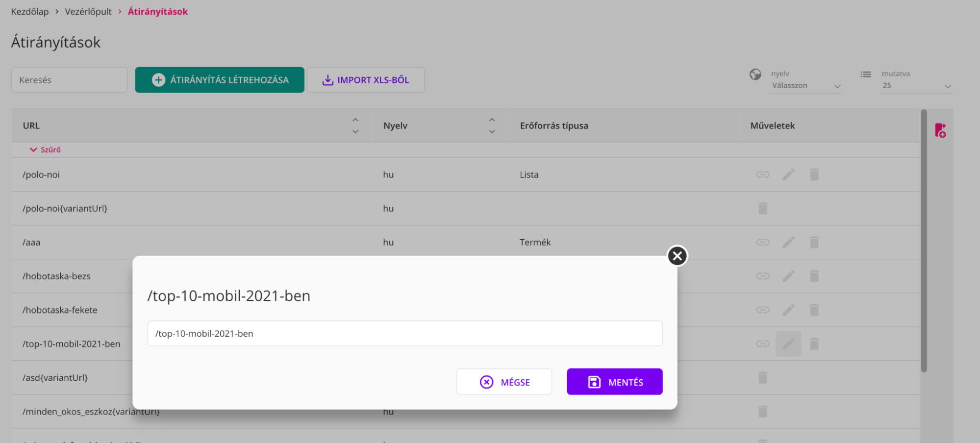Delete the /polo-noi redirect row
The image size is (980, 443).
(814, 174)
